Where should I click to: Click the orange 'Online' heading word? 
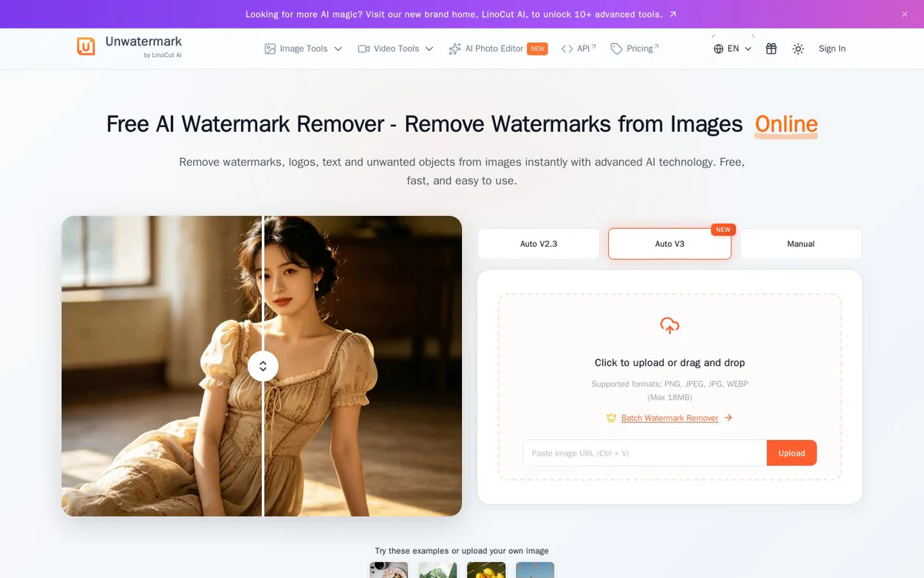pyautogui.click(x=786, y=124)
